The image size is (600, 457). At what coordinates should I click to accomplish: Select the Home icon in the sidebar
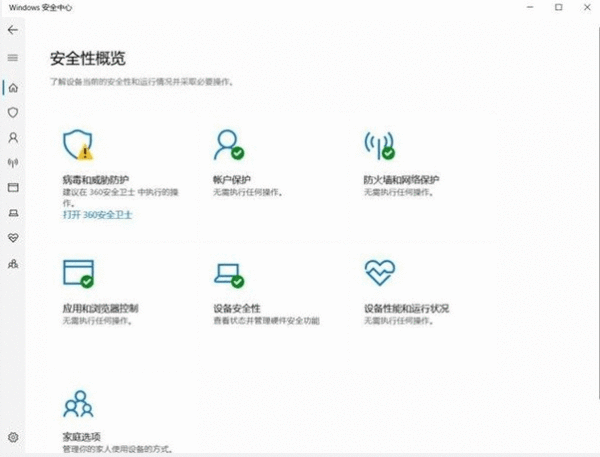click(x=13, y=87)
